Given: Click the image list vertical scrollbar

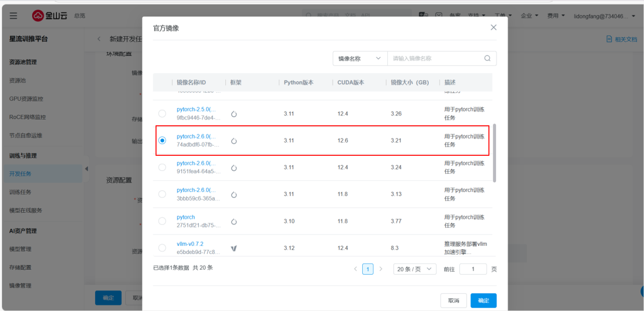Looking at the screenshot, I should pyautogui.click(x=495, y=153).
